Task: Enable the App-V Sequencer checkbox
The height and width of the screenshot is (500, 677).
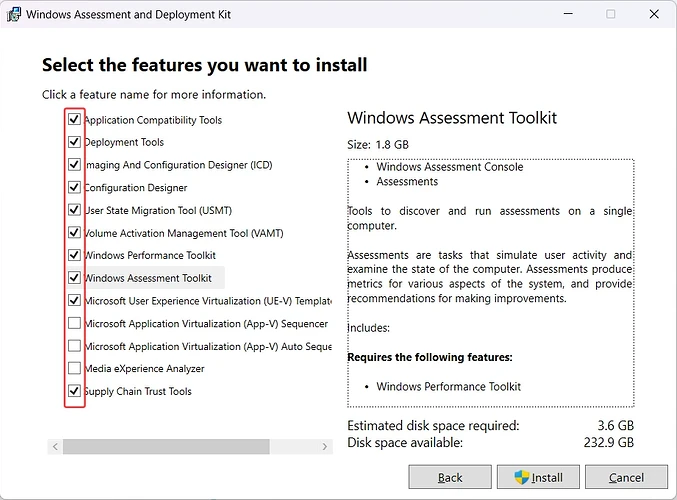Action: click(x=74, y=323)
